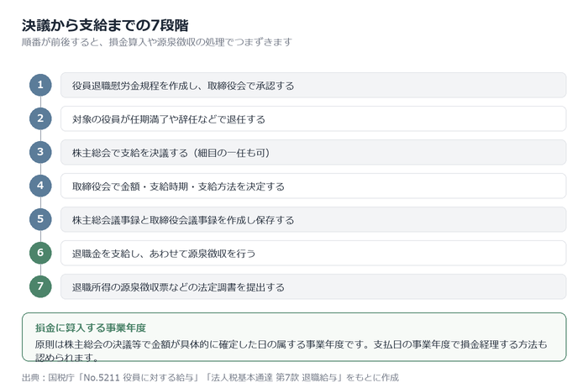Viewport: 588px width, 388px height.
Task: Click the row 対象の役員が任期満了や辞任などで退任する
Action: click(x=313, y=118)
